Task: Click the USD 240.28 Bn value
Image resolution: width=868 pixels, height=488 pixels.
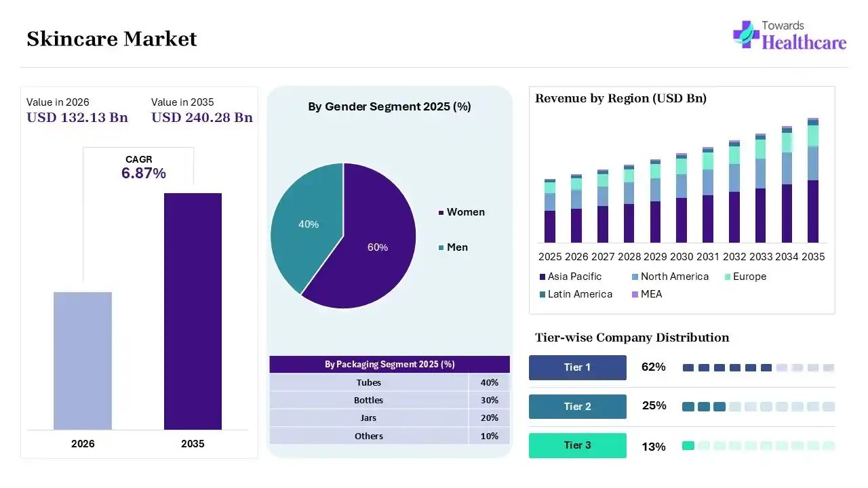Action: 202,117
